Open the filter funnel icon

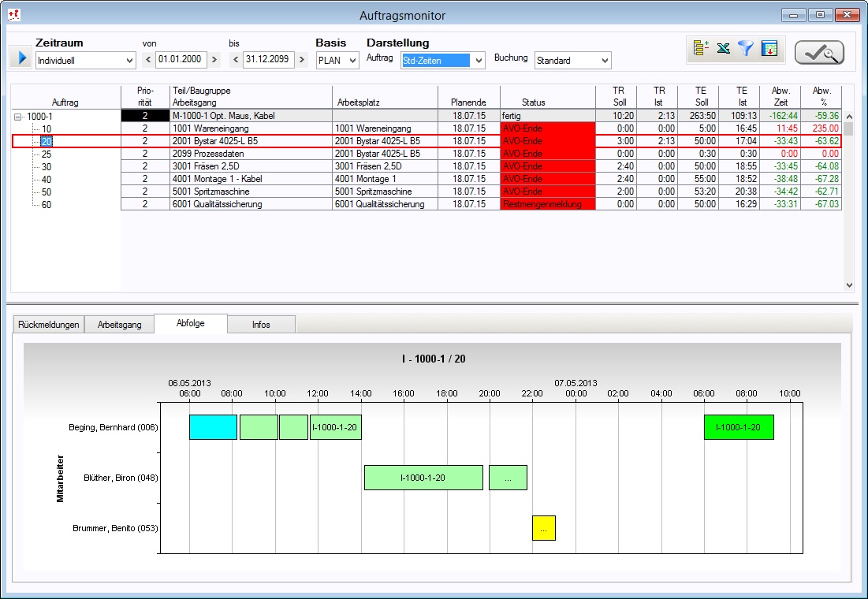coord(746,49)
